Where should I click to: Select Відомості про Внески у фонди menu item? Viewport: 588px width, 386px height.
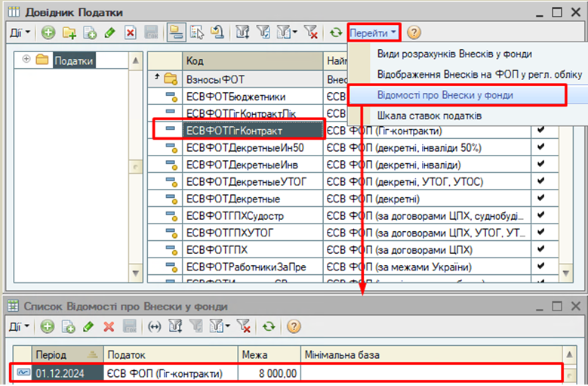click(x=456, y=95)
